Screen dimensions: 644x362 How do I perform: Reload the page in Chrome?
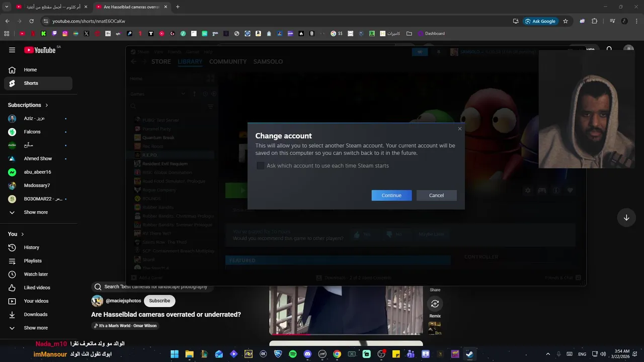pos(31,21)
